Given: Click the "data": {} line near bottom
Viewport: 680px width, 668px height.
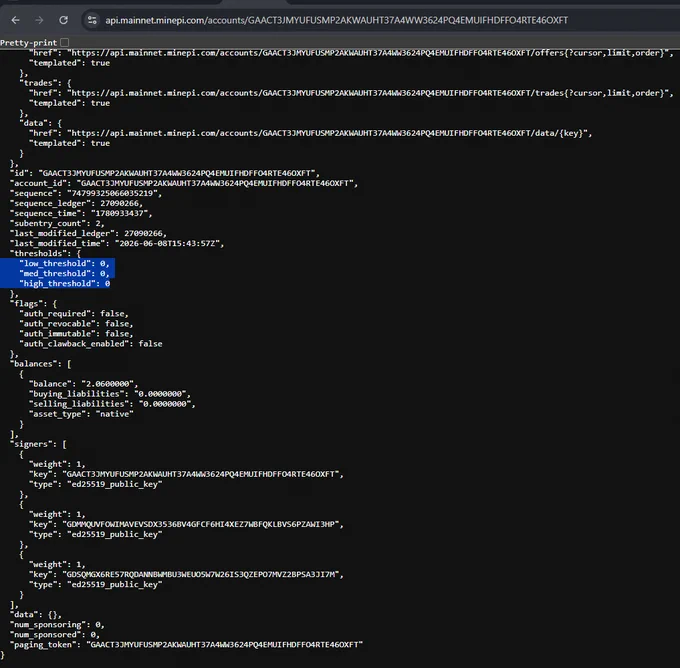Looking at the screenshot, I should tap(36, 615).
